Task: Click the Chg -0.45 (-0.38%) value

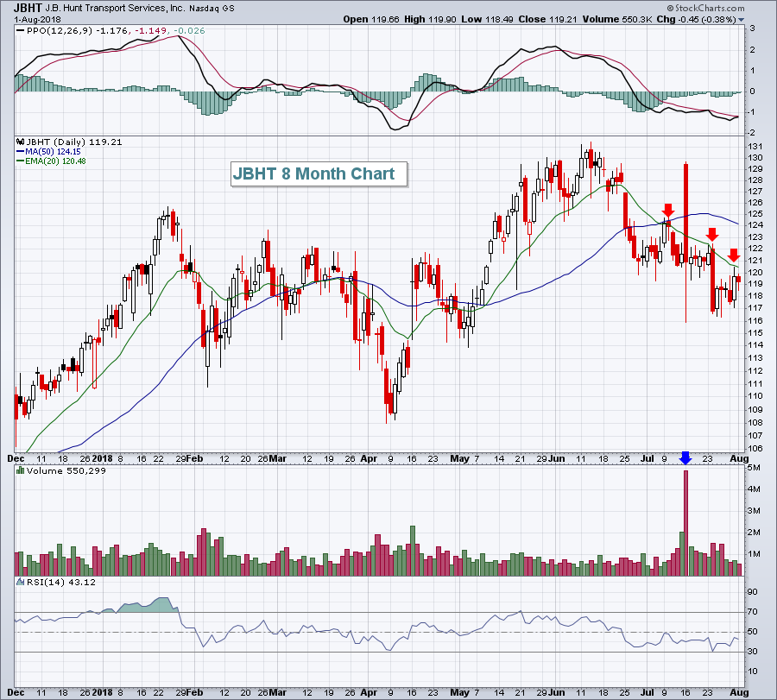Action: [696, 19]
